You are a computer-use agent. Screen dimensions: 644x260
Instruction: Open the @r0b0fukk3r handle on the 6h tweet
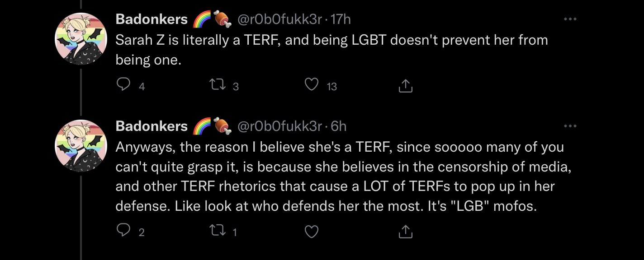pyautogui.click(x=279, y=126)
